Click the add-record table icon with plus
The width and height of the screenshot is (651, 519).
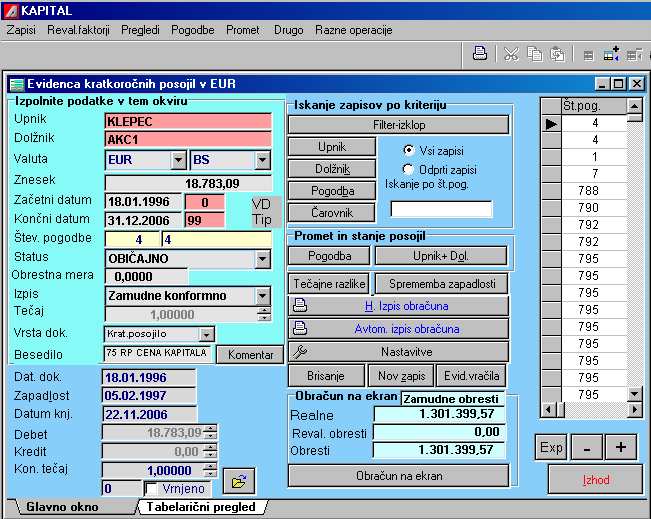[x=611, y=54]
